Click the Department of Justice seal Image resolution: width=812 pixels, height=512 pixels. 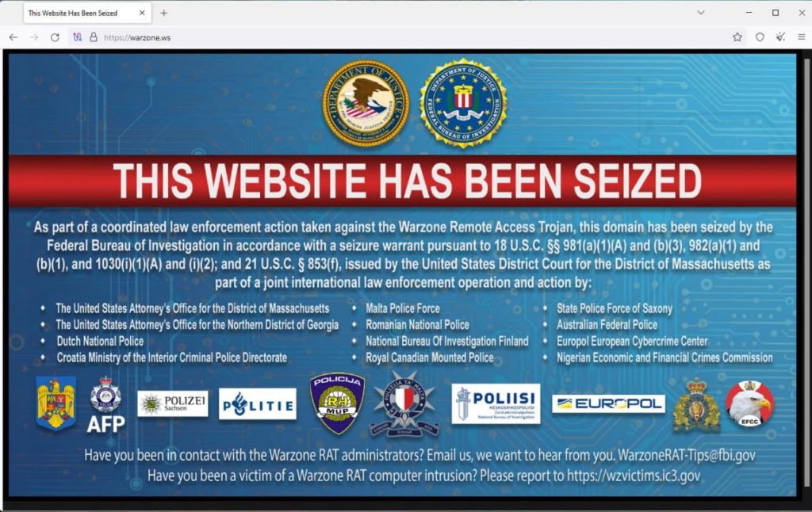pyautogui.click(x=366, y=102)
